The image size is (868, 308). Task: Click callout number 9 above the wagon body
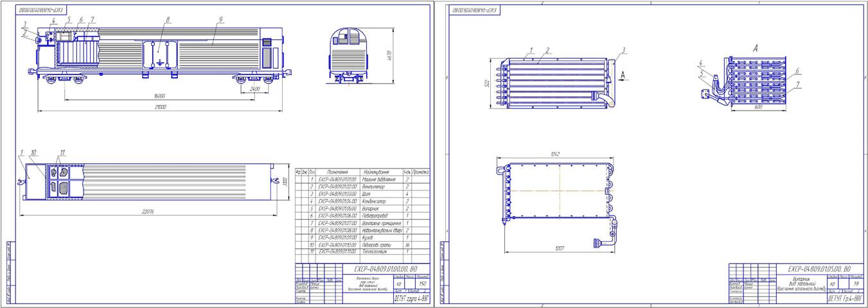tap(220, 20)
